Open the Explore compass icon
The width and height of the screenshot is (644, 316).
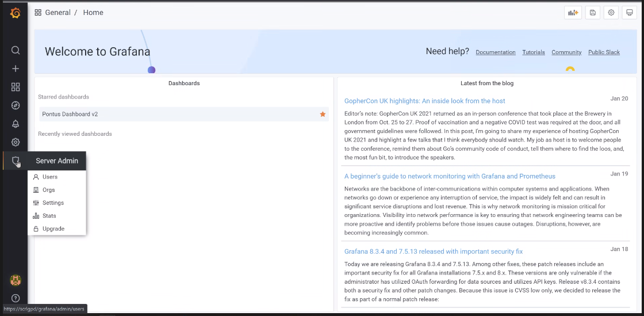[15, 105]
